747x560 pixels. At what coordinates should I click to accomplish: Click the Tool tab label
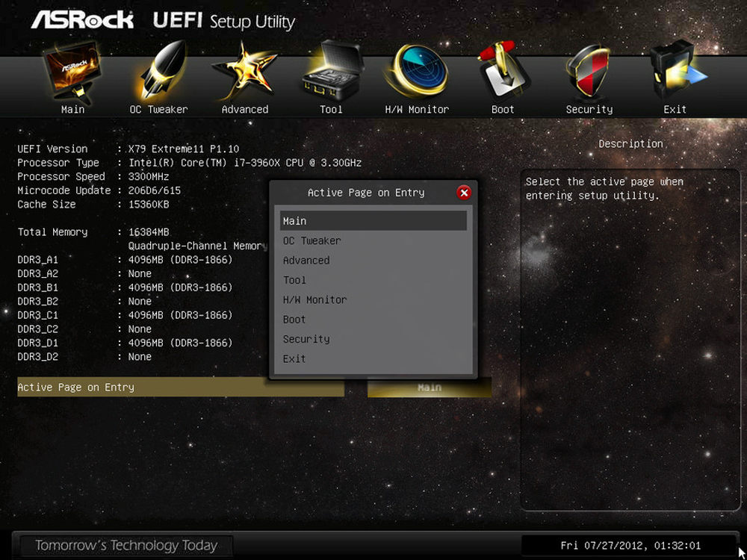coord(331,110)
